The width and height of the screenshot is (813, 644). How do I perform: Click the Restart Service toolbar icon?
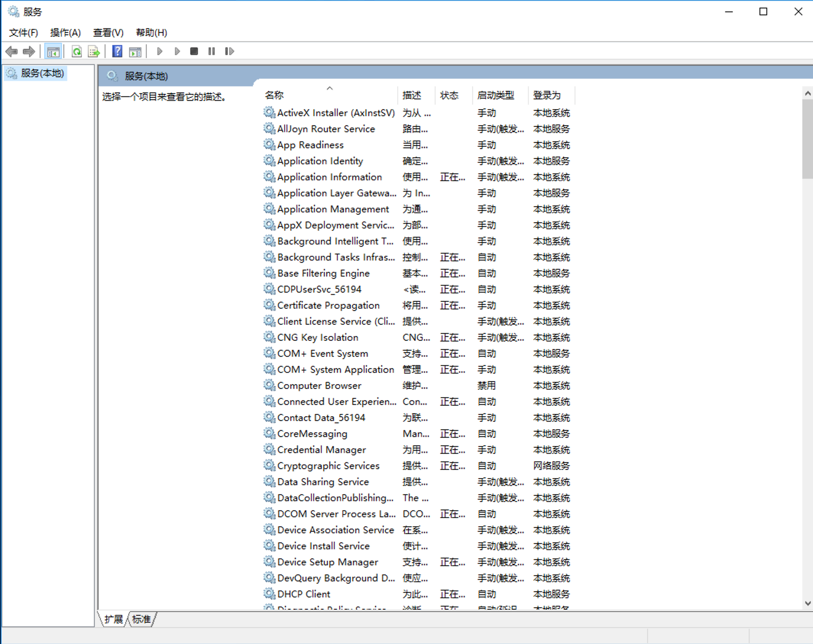click(229, 51)
